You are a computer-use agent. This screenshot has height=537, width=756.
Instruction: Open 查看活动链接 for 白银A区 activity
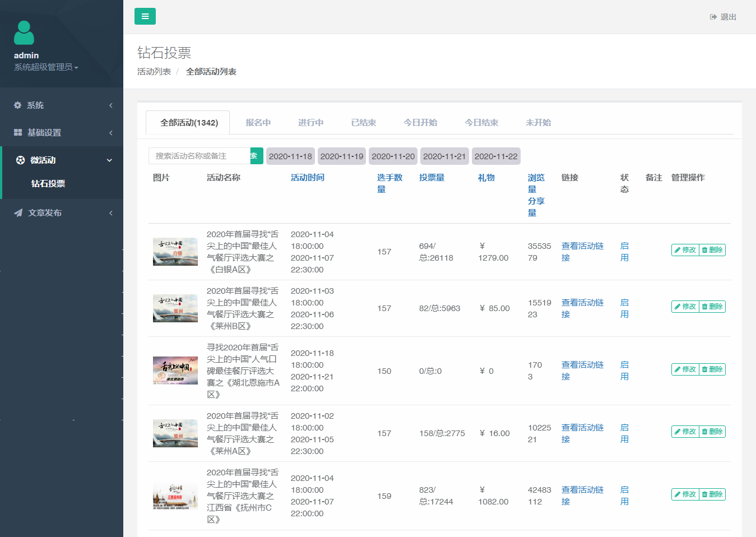point(582,252)
